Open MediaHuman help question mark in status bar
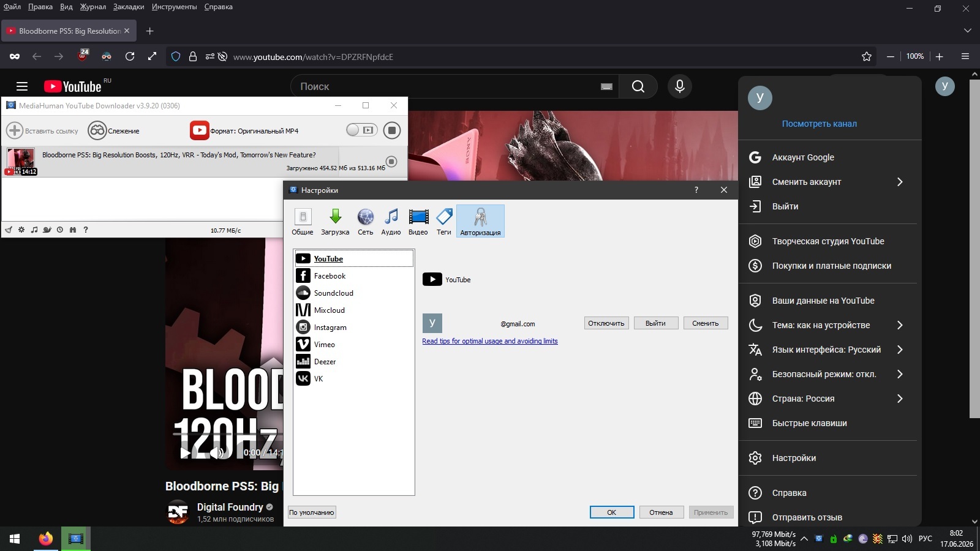 (86, 230)
